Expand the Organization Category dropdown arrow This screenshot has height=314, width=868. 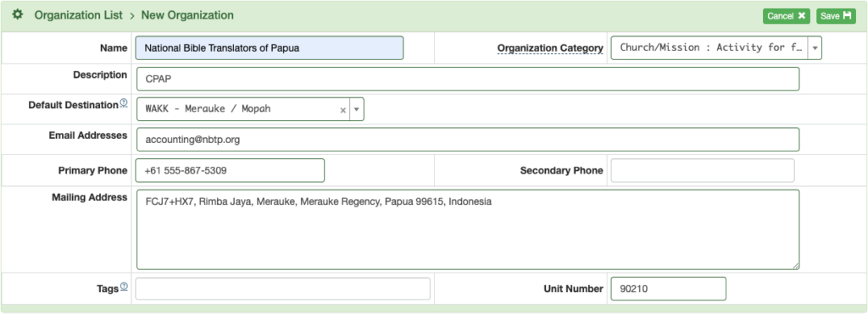815,48
